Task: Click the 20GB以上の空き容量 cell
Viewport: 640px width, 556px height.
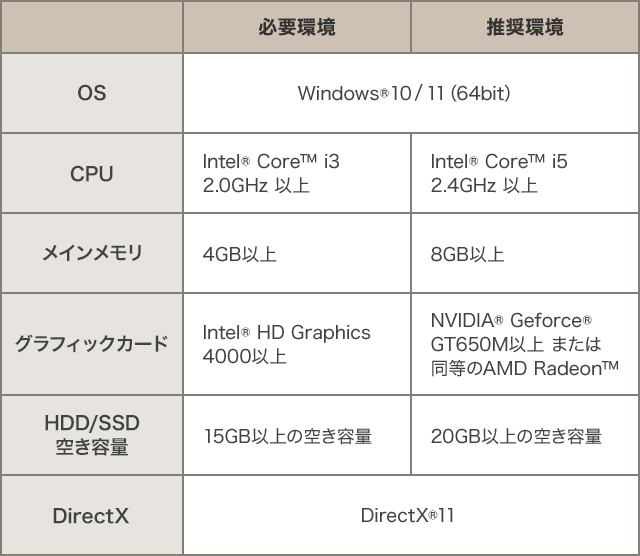Action: click(x=525, y=435)
